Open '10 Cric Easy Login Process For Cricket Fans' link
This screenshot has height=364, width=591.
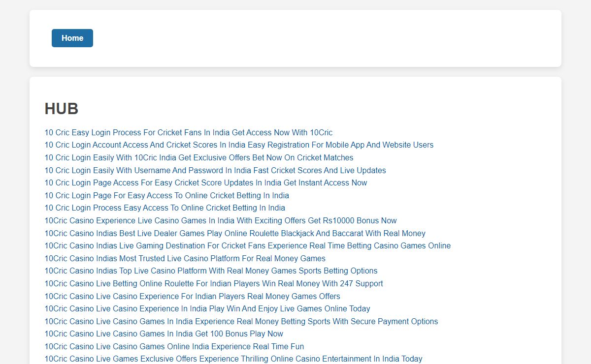189,132
